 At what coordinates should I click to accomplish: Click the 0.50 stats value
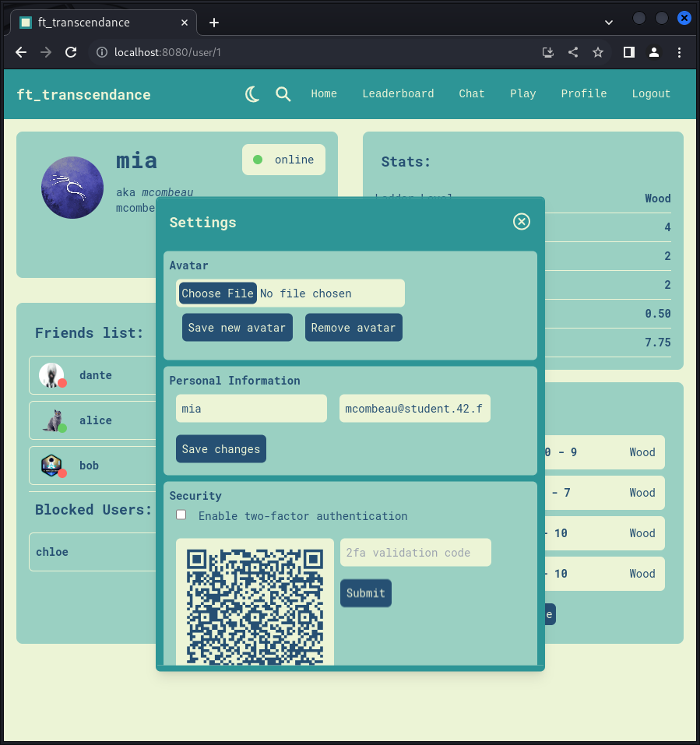[658, 314]
